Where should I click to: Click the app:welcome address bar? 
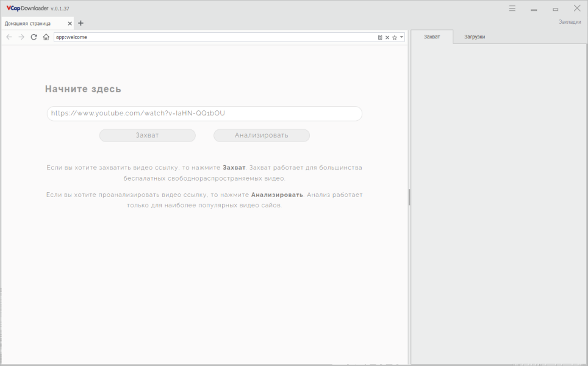point(213,37)
